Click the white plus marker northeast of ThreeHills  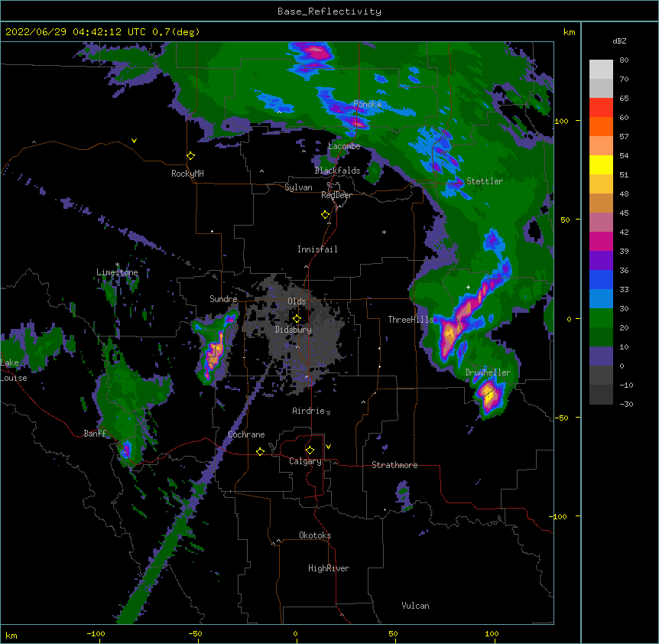click(x=468, y=287)
